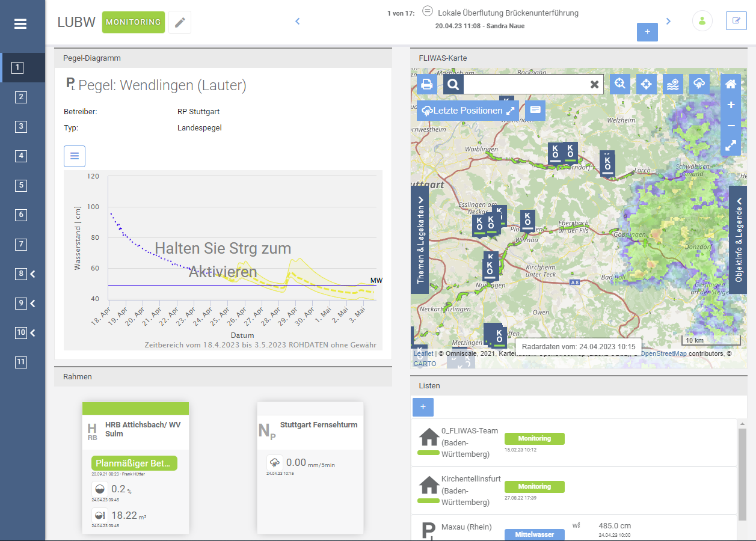Toggle map fullscreen with the arrows icon
The height and width of the screenshot is (541, 756).
[x=731, y=145]
